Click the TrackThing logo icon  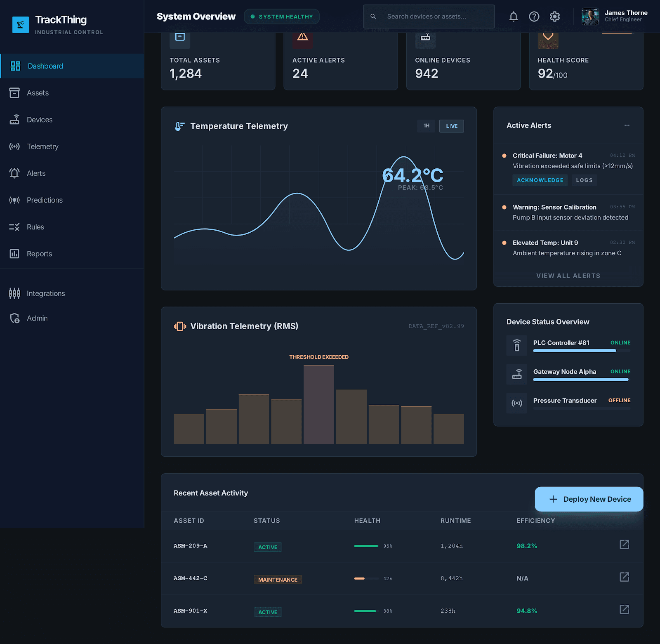21,25
